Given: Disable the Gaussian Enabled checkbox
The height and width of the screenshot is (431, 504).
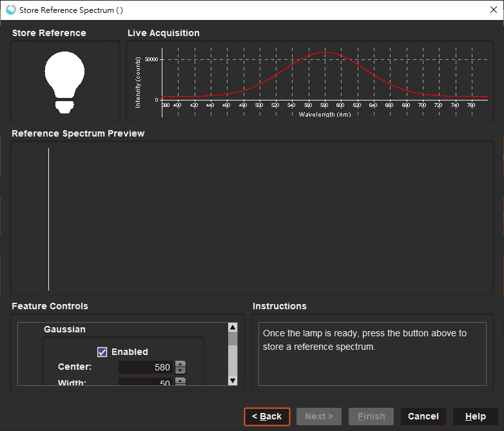Looking at the screenshot, I should point(102,352).
